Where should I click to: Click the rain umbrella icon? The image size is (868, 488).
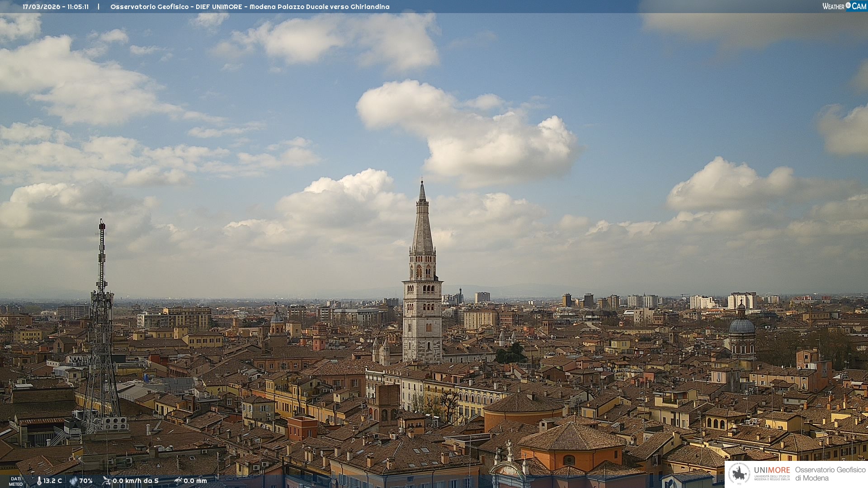[x=178, y=481]
